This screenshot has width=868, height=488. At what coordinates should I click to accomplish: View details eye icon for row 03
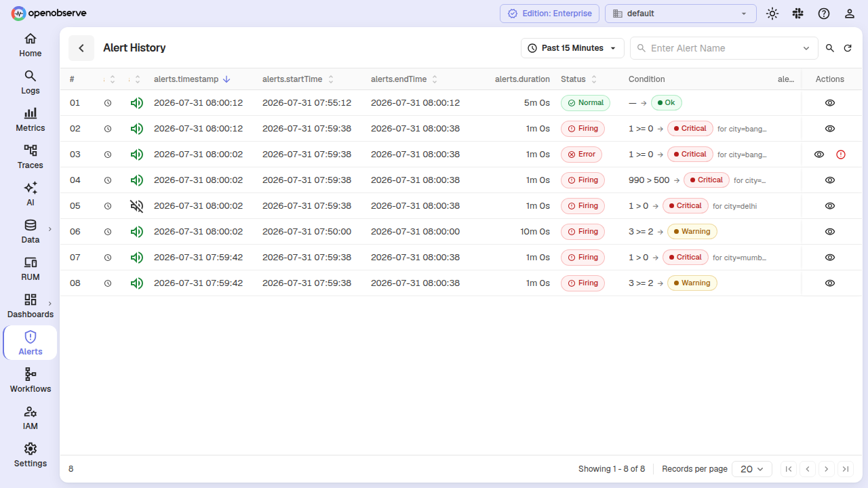[x=819, y=155]
